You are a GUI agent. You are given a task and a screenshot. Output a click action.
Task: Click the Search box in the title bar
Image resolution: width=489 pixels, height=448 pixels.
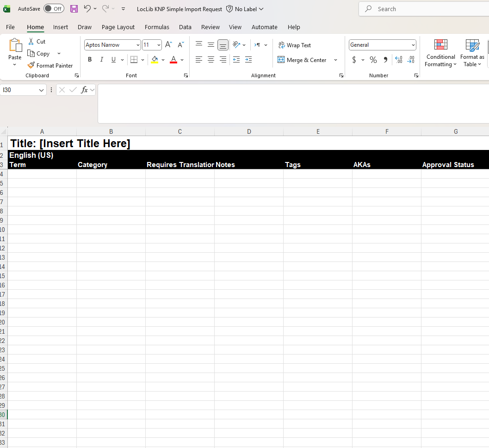pyautogui.click(x=424, y=9)
